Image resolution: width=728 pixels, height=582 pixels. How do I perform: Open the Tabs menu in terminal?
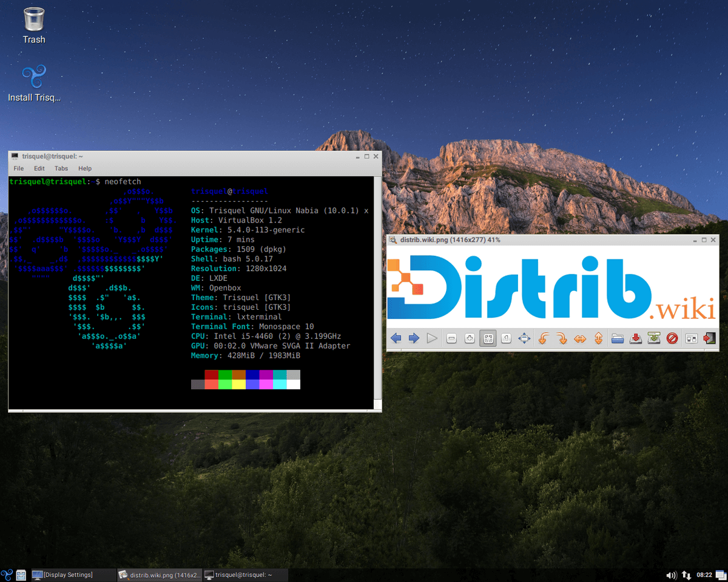tap(61, 169)
